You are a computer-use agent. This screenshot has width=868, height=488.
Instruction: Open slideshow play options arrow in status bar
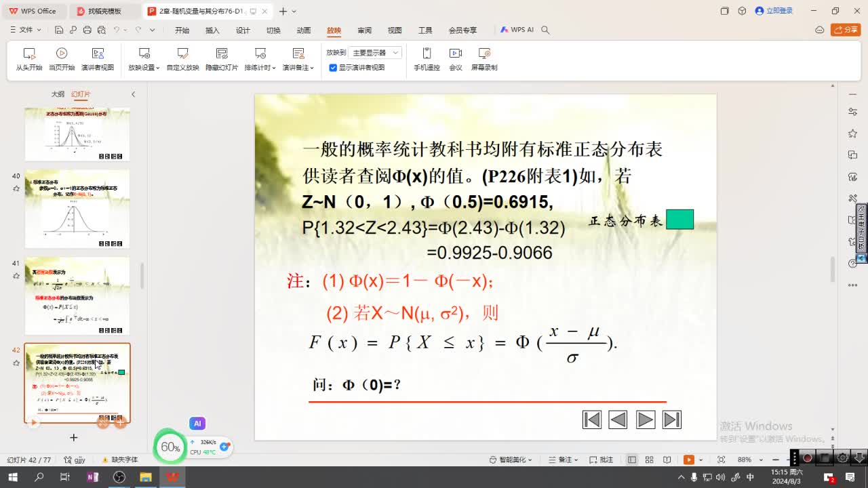701,460
